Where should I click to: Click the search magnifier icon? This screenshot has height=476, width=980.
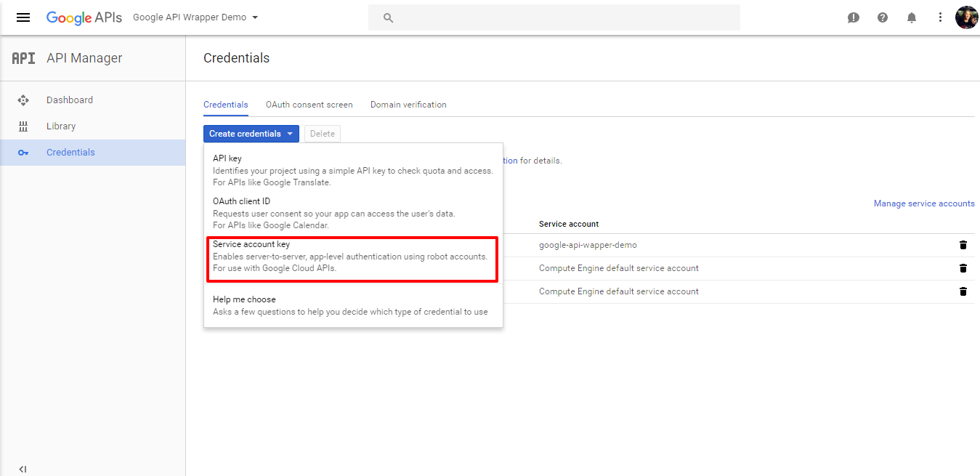coord(388,17)
